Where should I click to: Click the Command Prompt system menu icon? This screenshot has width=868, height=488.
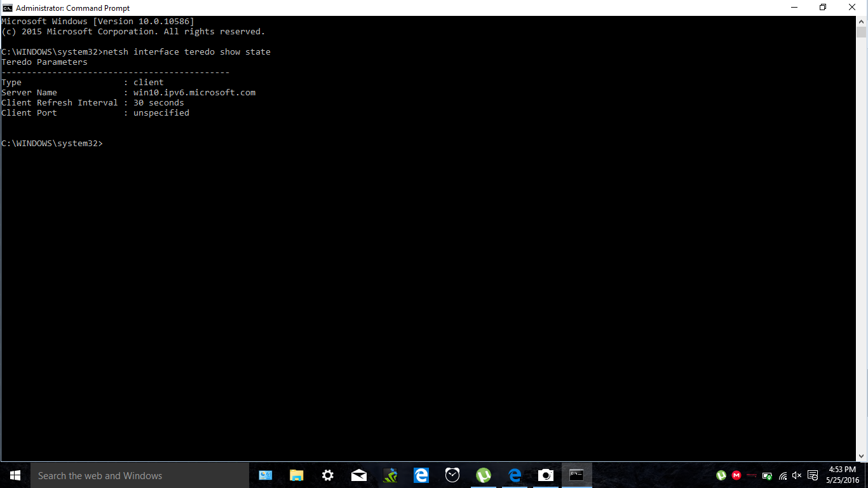pyautogui.click(x=8, y=8)
